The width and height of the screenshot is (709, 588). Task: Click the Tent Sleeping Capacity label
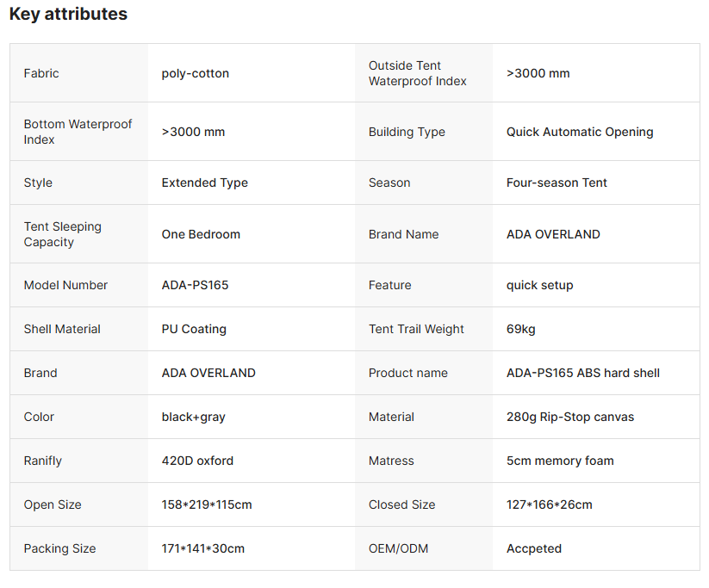pyautogui.click(x=63, y=234)
